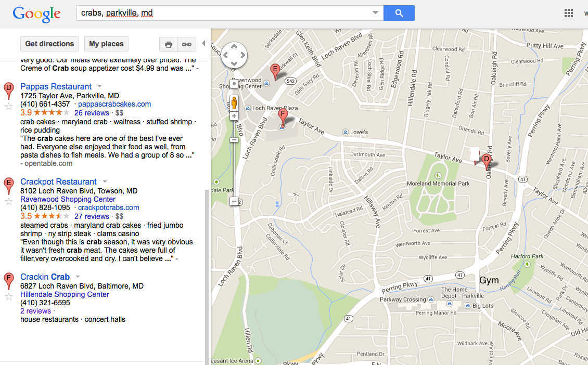Star the Crackpot Restaurant result

click(x=8, y=201)
